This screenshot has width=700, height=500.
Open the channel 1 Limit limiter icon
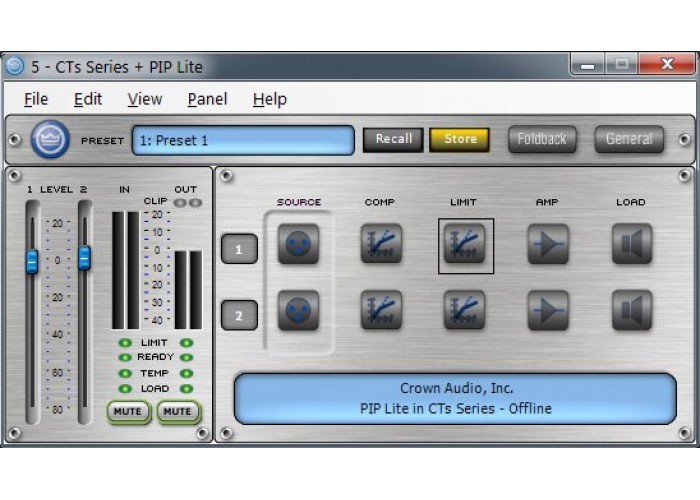click(x=465, y=244)
